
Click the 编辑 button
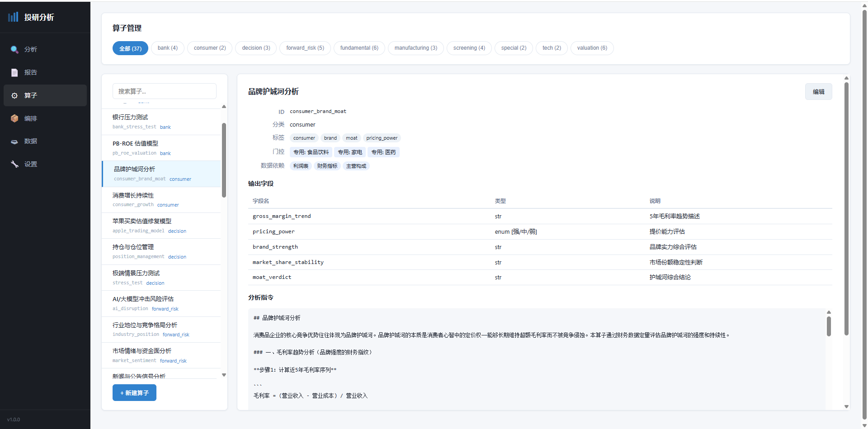(818, 92)
